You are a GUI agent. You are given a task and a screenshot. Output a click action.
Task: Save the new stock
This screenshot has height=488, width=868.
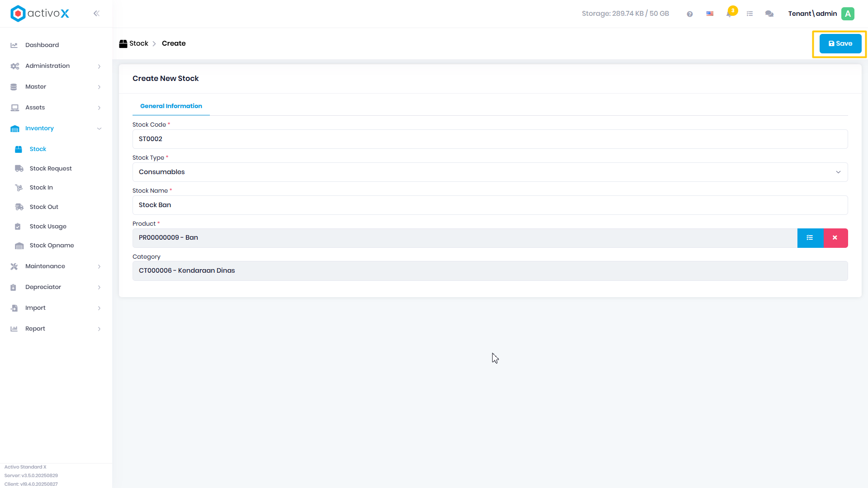(x=840, y=44)
